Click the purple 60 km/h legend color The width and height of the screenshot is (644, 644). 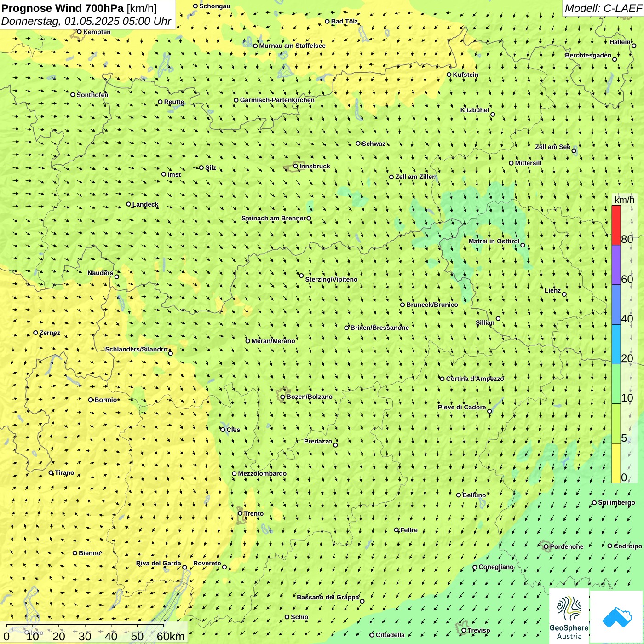[x=616, y=265]
